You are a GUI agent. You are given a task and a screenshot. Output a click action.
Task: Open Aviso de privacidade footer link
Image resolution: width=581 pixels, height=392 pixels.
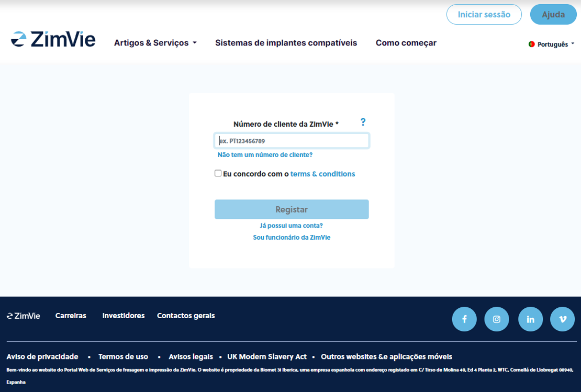42,356
